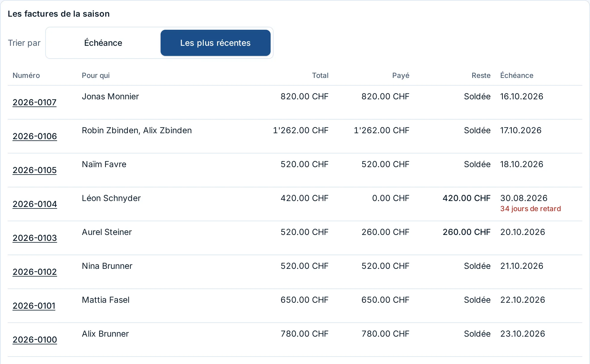
Task: Select the name Alix Brunner
Action: pos(105,334)
